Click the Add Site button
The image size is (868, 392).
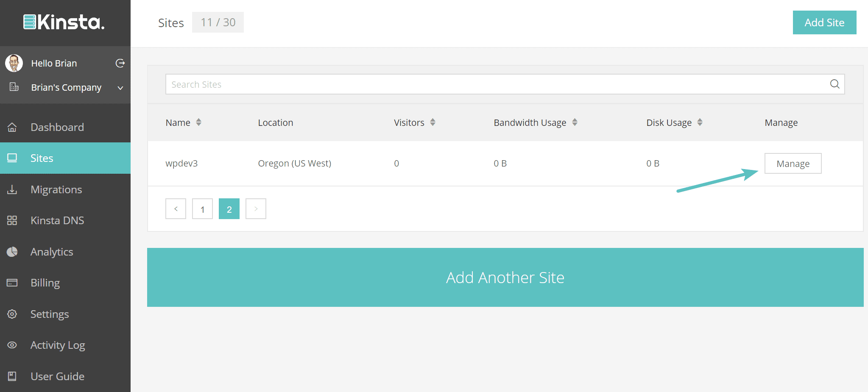tap(824, 22)
